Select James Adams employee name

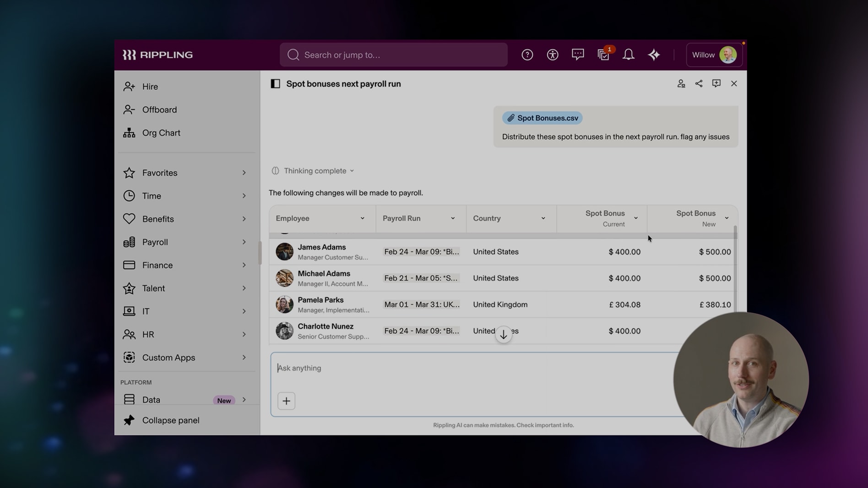click(321, 247)
